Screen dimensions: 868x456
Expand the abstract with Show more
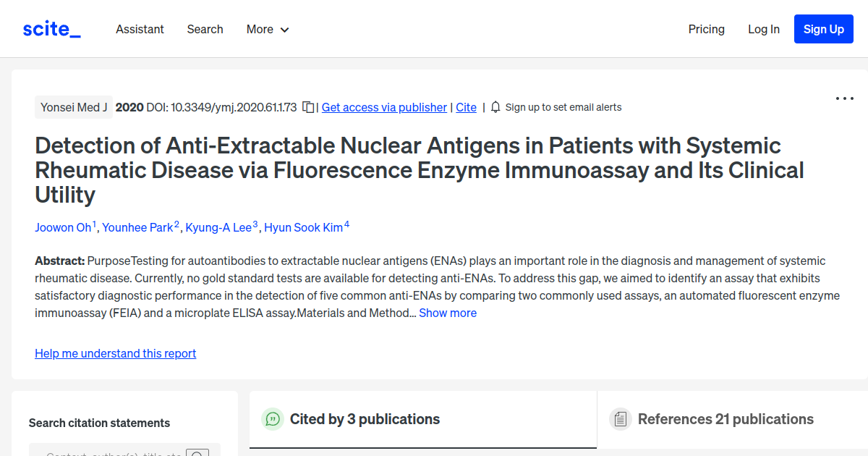pos(447,313)
